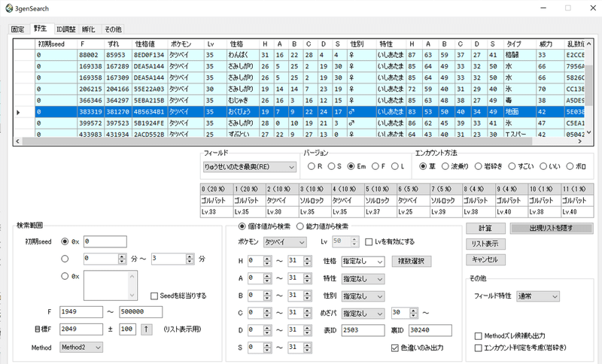The image size is (602, 364).
Task: Click the right arrow of the results horizontal scrollbar
Action: coord(579,141)
